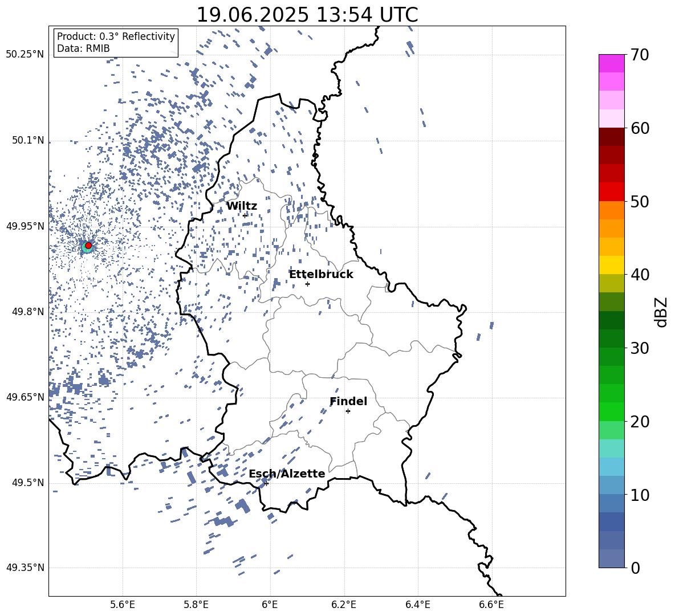Select the Wiltz city label

click(x=242, y=206)
